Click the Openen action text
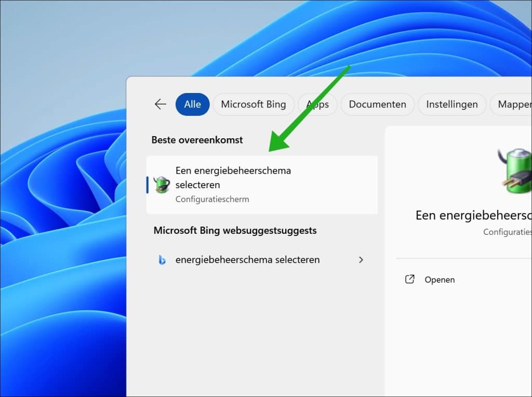The height and width of the screenshot is (397, 532). [440, 280]
